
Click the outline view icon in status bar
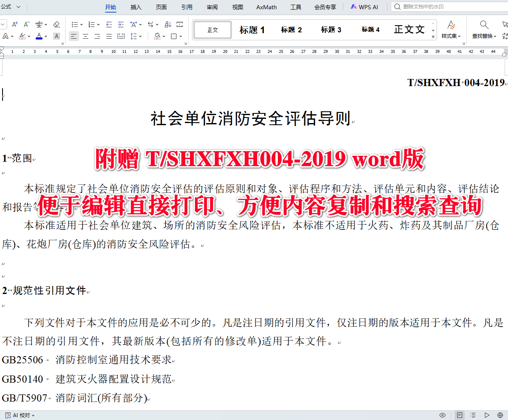[473, 415]
